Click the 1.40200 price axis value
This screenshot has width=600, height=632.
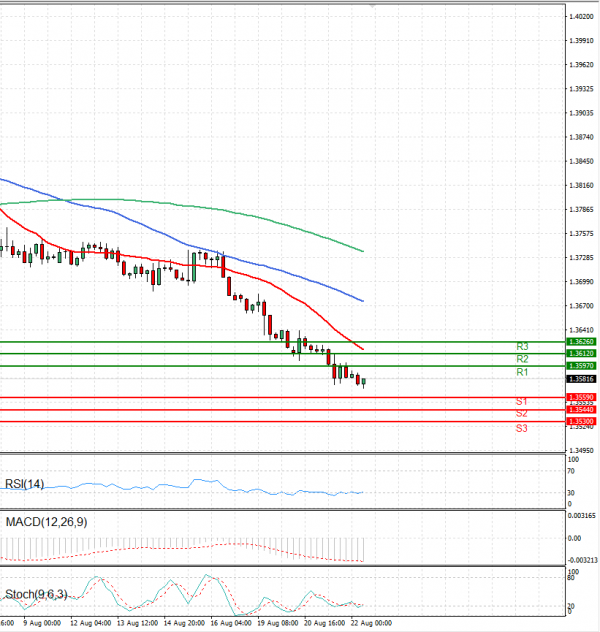pyautogui.click(x=581, y=17)
